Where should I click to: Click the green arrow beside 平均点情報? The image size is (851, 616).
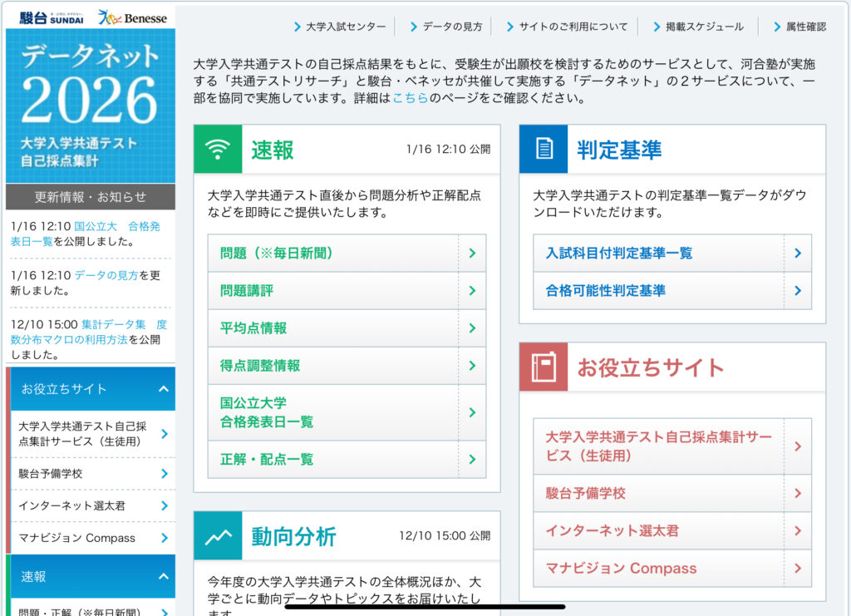pos(472,328)
